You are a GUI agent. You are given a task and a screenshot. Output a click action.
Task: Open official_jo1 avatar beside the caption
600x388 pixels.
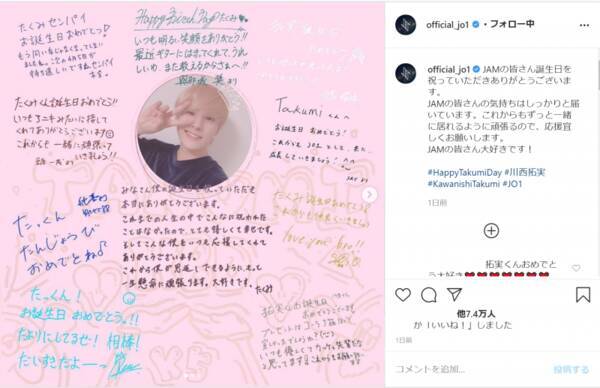(x=406, y=73)
